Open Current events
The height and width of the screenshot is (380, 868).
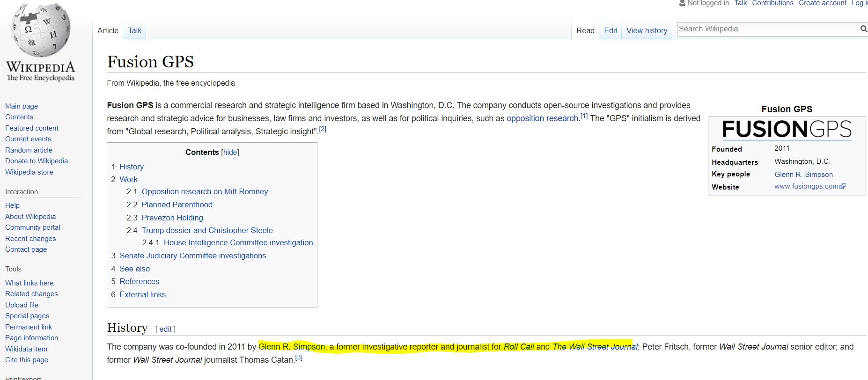coord(28,139)
